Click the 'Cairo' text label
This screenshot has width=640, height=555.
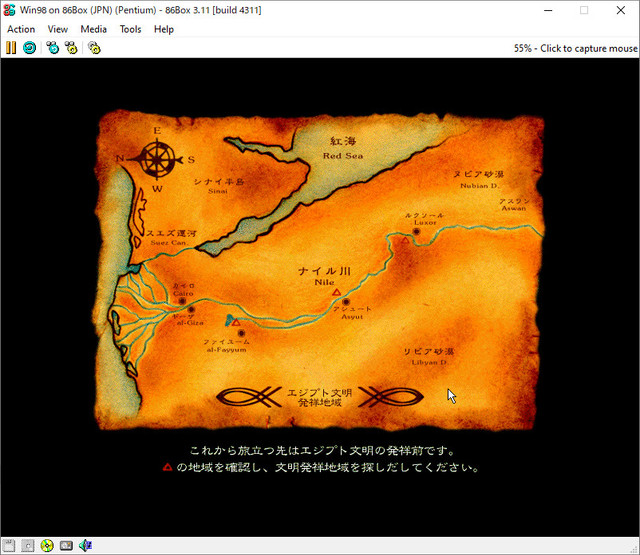[183, 293]
